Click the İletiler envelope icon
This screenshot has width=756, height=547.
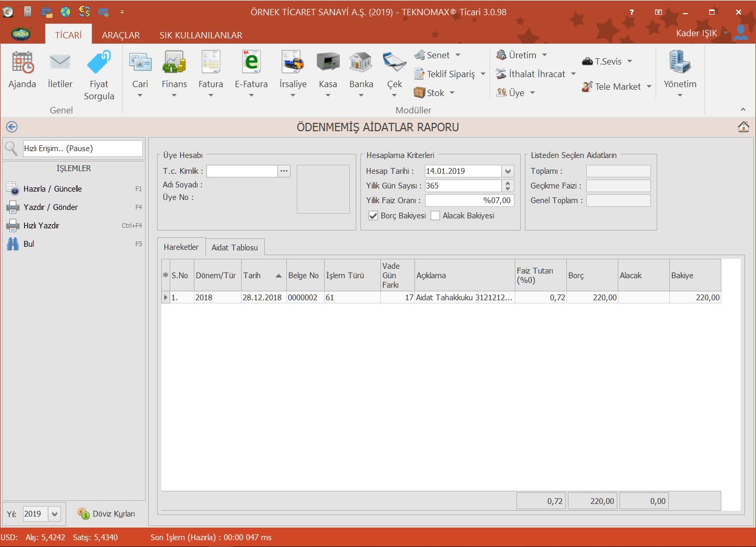[x=60, y=63]
